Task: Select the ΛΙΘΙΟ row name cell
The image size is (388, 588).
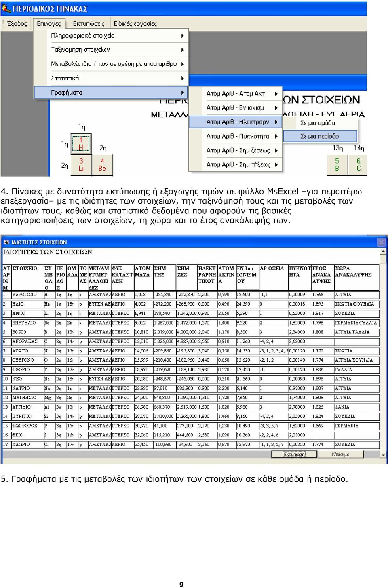Action: 27,314
